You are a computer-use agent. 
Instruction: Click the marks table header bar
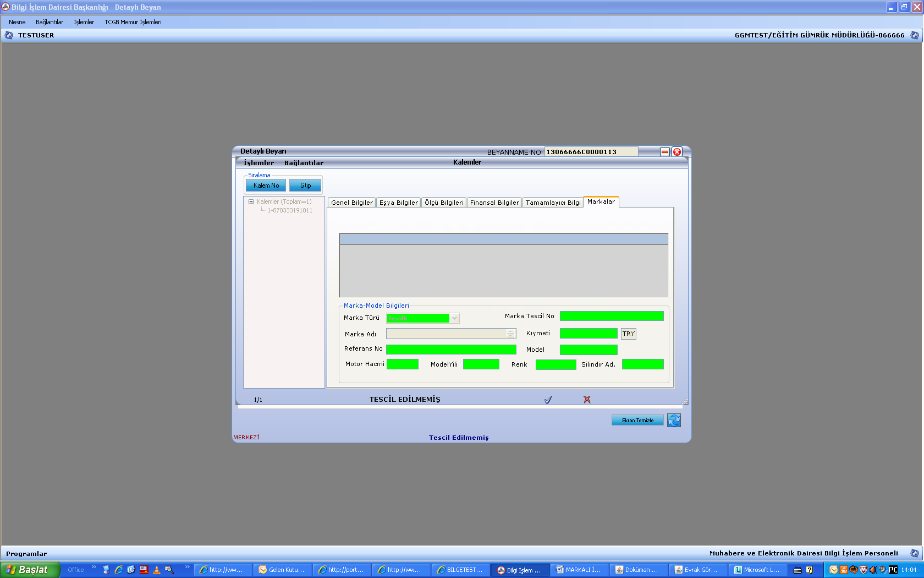click(504, 239)
